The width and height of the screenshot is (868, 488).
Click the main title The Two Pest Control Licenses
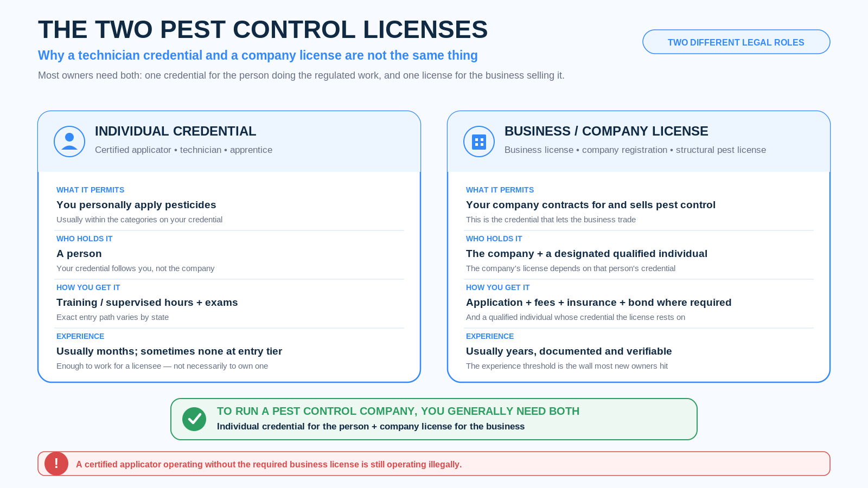[263, 30]
